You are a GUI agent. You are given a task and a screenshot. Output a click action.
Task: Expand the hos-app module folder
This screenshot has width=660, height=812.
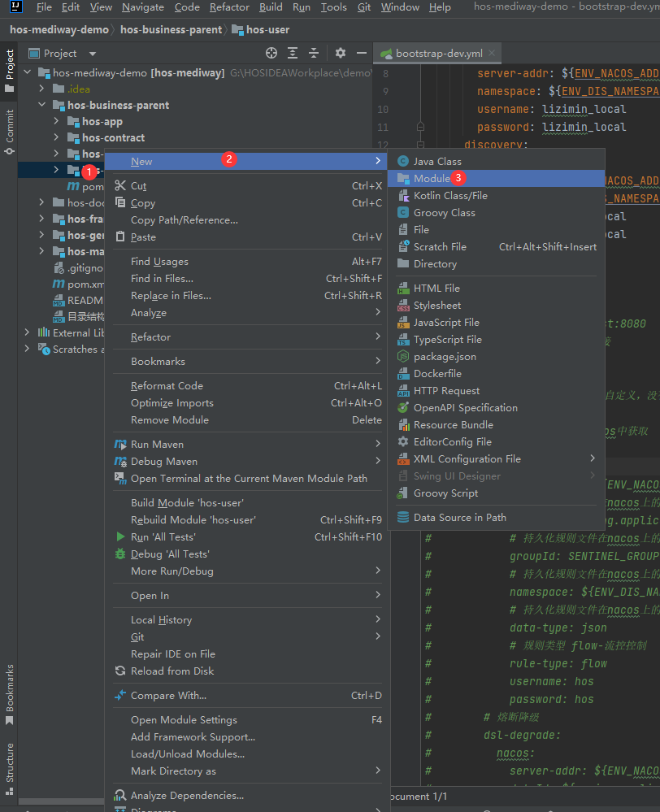coord(56,121)
